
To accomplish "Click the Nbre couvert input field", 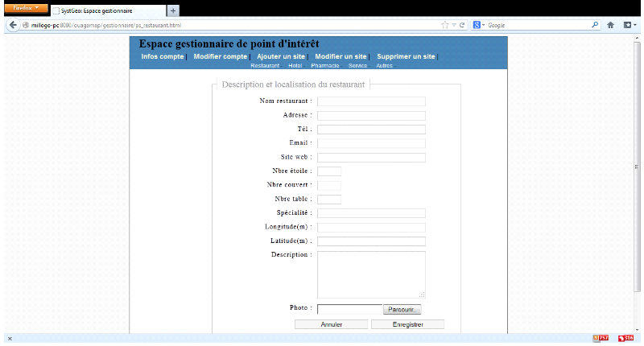I will tap(329, 185).
